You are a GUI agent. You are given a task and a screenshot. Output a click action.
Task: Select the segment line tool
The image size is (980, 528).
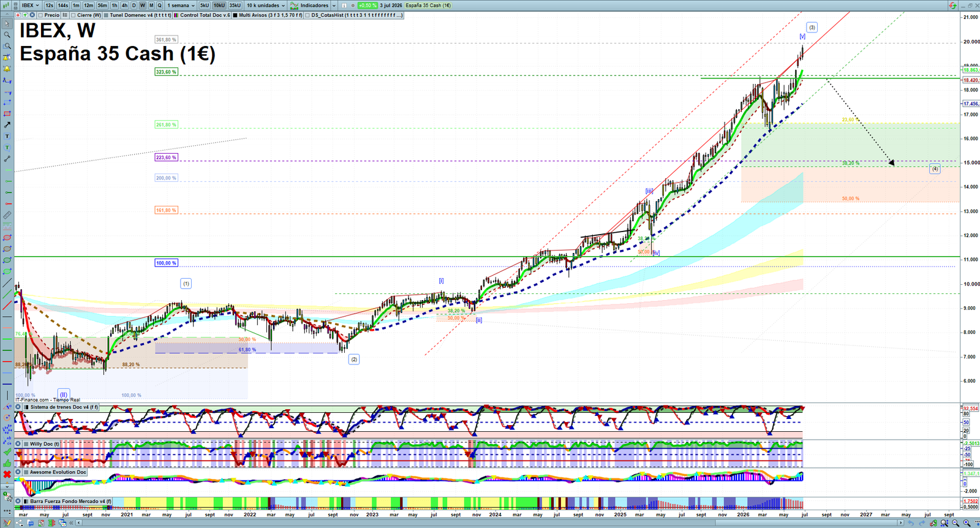pyautogui.click(x=7, y=159)
